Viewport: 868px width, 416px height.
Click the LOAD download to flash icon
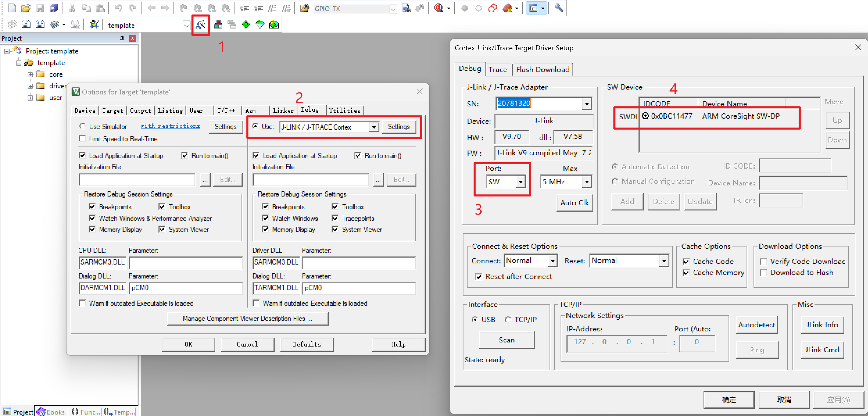(94, 25)
